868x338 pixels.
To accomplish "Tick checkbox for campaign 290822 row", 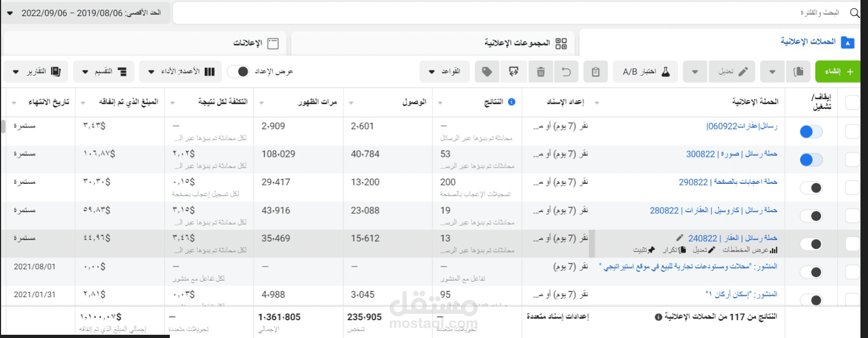I will click(x=853, y=188).
